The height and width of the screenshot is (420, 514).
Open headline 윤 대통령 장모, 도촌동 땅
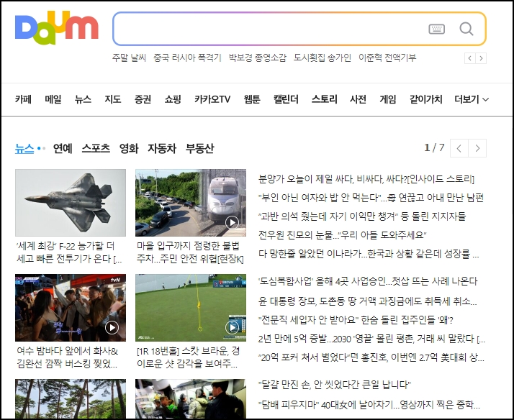(x=367, y=301)
